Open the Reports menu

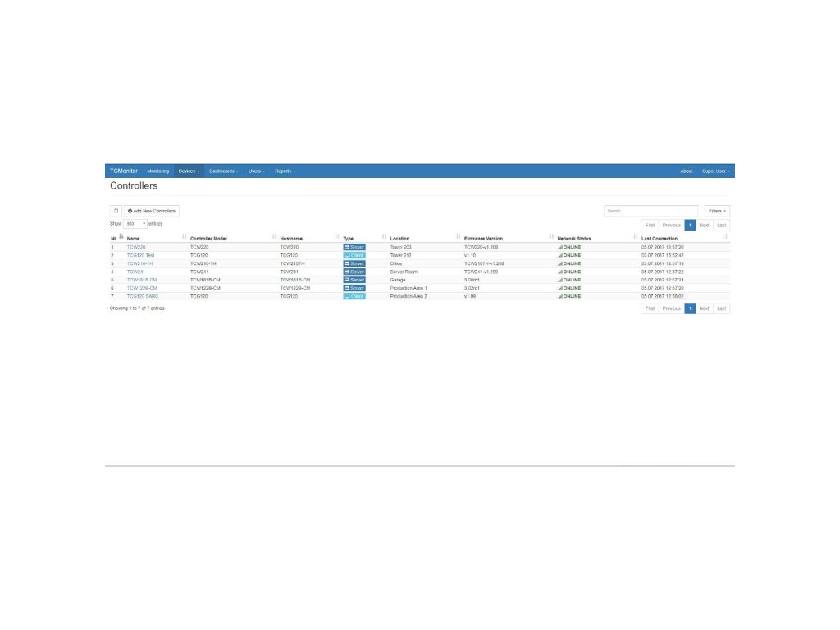(285, 171)
